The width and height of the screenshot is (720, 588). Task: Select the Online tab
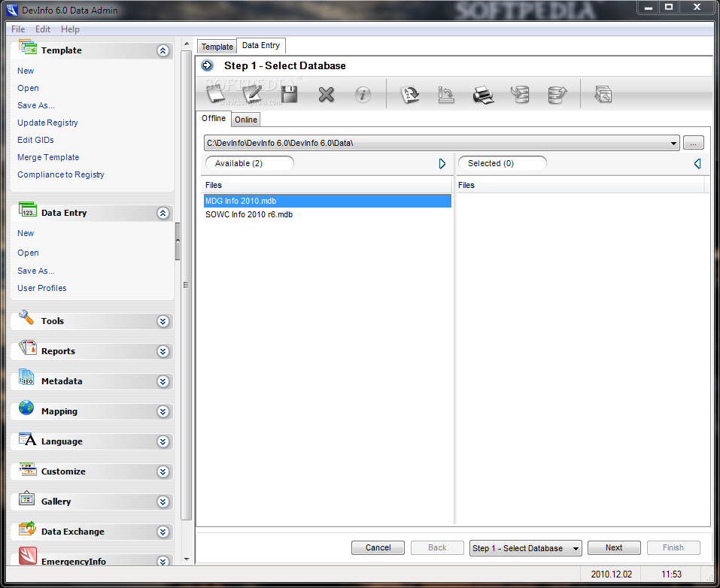[246, 120]
